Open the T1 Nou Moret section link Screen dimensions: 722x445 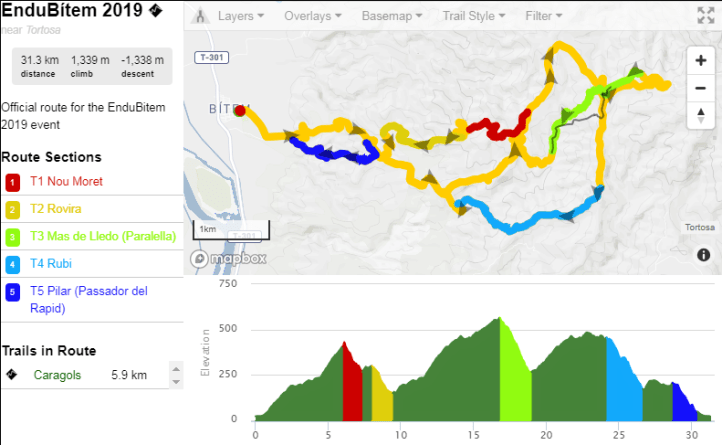[x=66, y=182]
